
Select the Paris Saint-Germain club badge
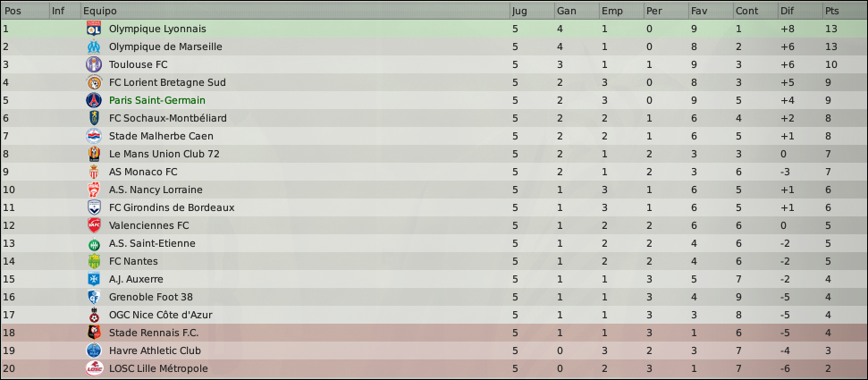[94, 100]
